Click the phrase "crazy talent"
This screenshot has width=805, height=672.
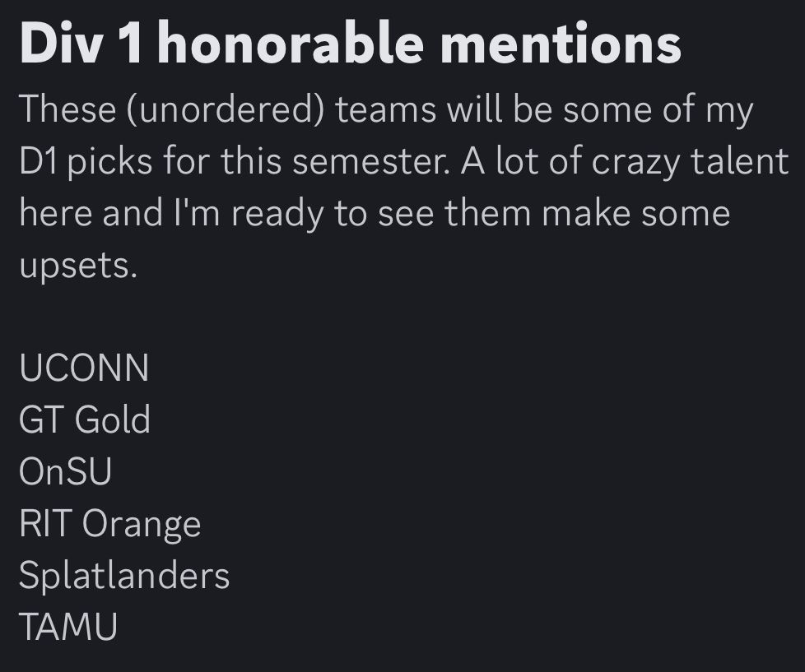tap(690, 161)
